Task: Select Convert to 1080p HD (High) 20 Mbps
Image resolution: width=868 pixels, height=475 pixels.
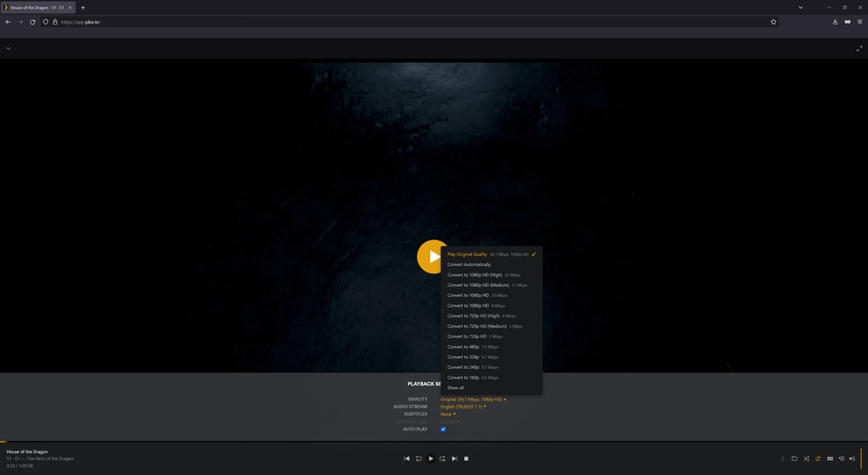Action: [x=491, y=274]
